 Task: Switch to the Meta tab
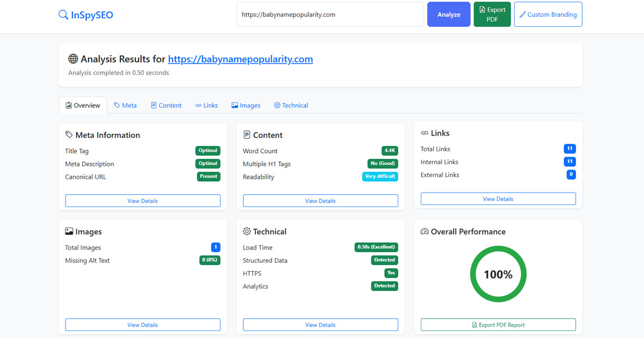click(125, 105)
